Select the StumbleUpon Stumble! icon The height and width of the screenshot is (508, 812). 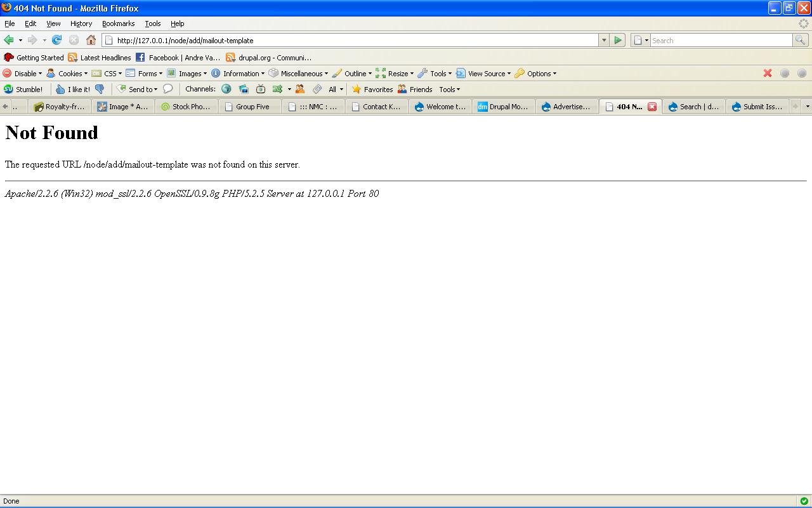[9, 89]
